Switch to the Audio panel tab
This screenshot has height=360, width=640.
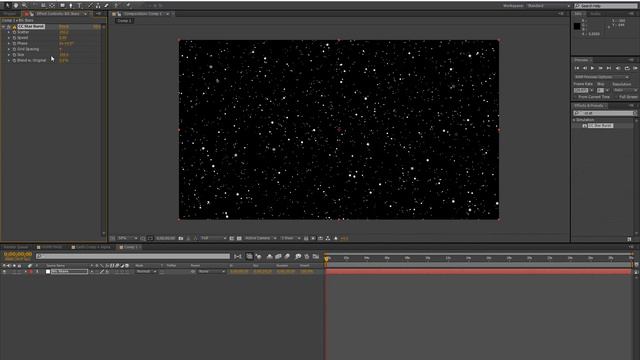coord(596,14)
